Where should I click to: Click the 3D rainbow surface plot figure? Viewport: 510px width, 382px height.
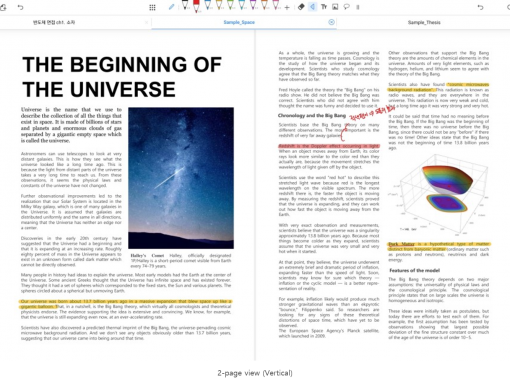click(439, 193)
